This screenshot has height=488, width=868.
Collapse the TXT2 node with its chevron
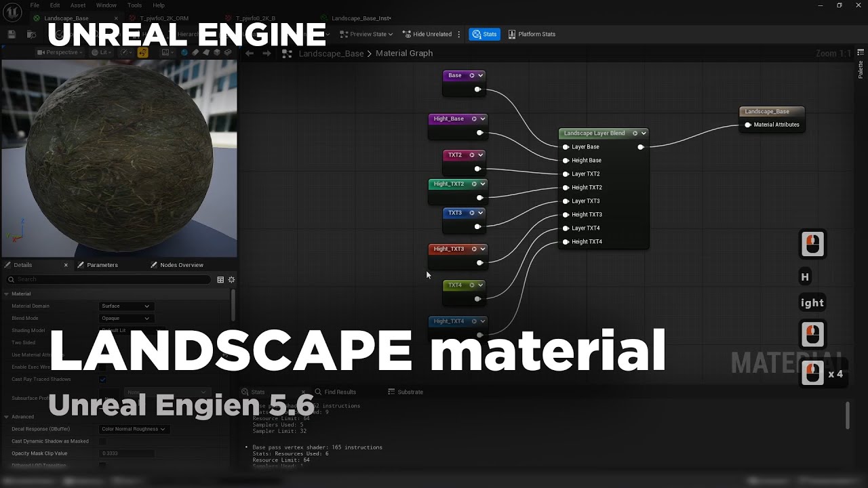point(480,155)
